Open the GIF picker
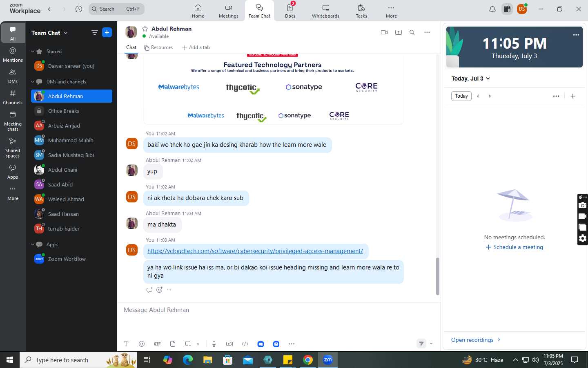The height and width of the screenshot is (368, 588). point(157,344)
